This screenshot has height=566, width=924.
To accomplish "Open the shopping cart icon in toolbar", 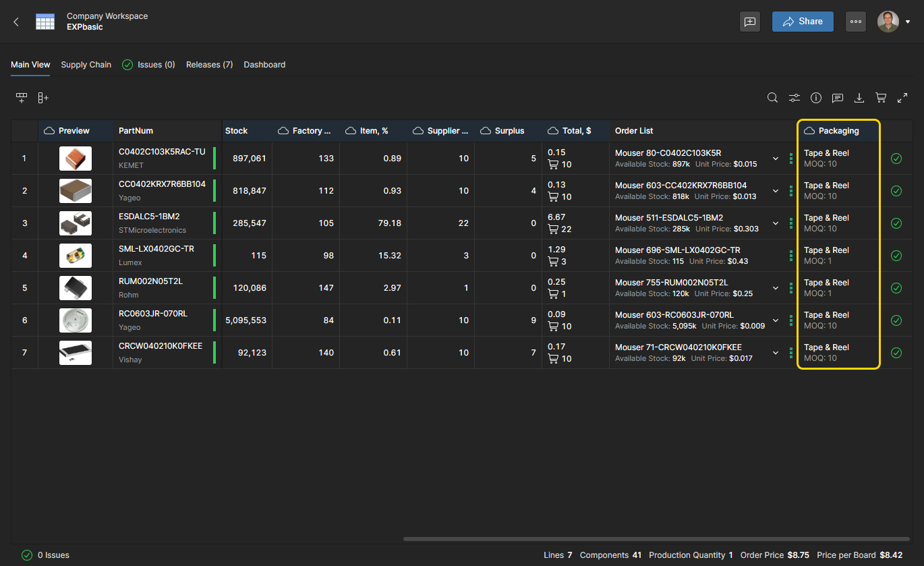I will click(x=881, y=98).
